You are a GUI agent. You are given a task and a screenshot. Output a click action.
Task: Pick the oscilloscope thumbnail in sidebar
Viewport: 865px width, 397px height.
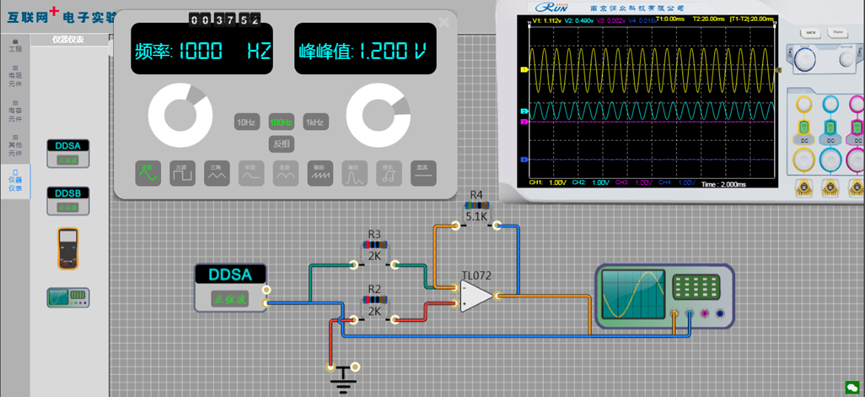click(x=68, y=298)
